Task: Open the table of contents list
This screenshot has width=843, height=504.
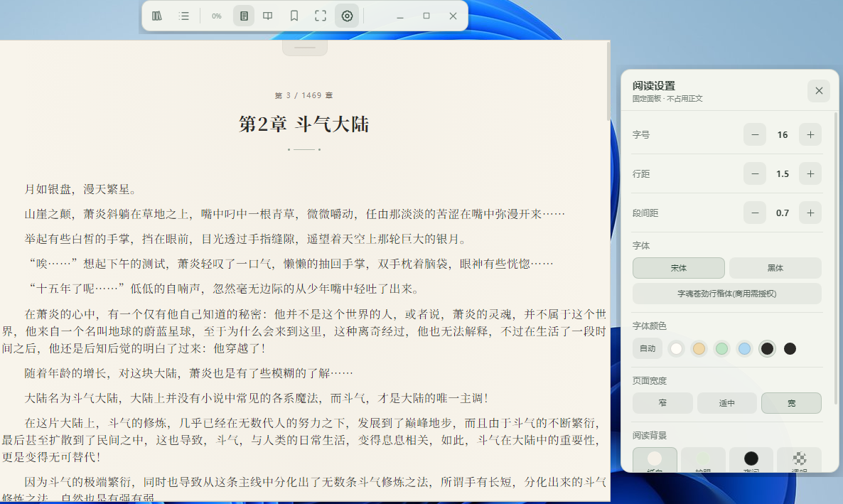Action: 184,16
